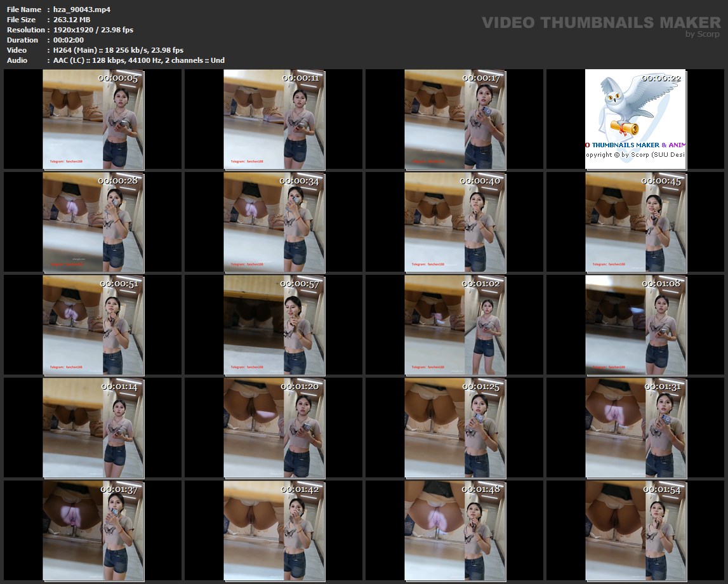Screen dimensions: 728x584
Task: Select the thumbnail stamped 00:00:45
Action: pyautogui.click(x=635, y=222)
